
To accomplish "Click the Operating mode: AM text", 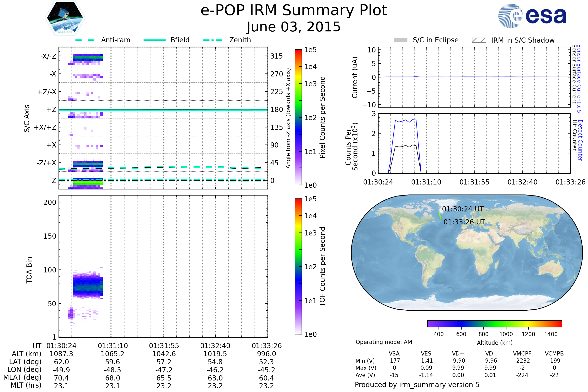I will tap(384, 342).
